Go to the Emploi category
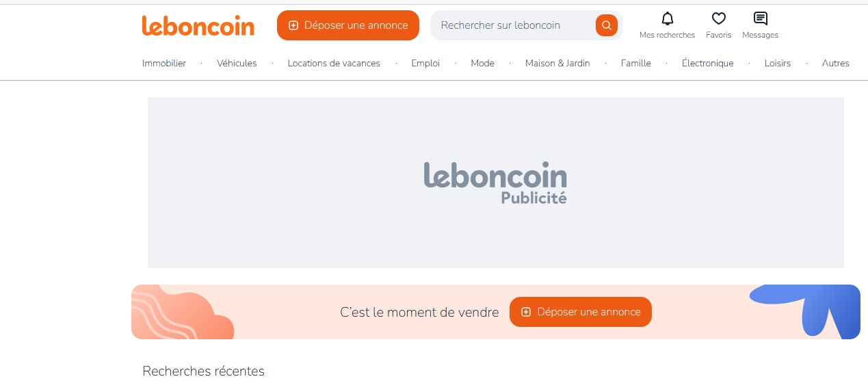 point(425,63)
